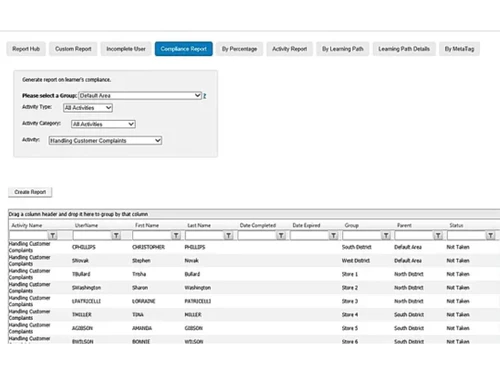
Task: Switch to By Percentage tab
Action: click(239, 49)
